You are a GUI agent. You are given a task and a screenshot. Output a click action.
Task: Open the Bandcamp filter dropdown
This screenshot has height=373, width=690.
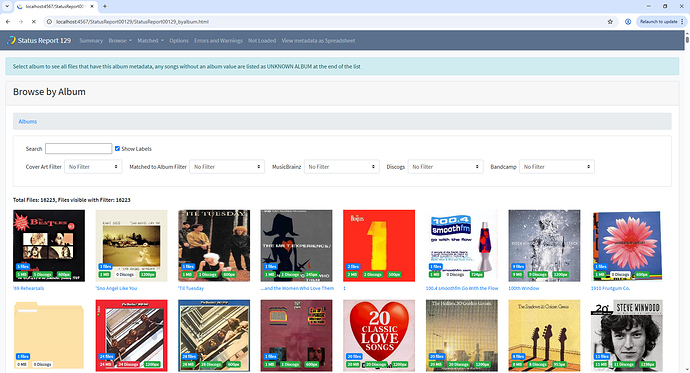[x=557, y=167]
